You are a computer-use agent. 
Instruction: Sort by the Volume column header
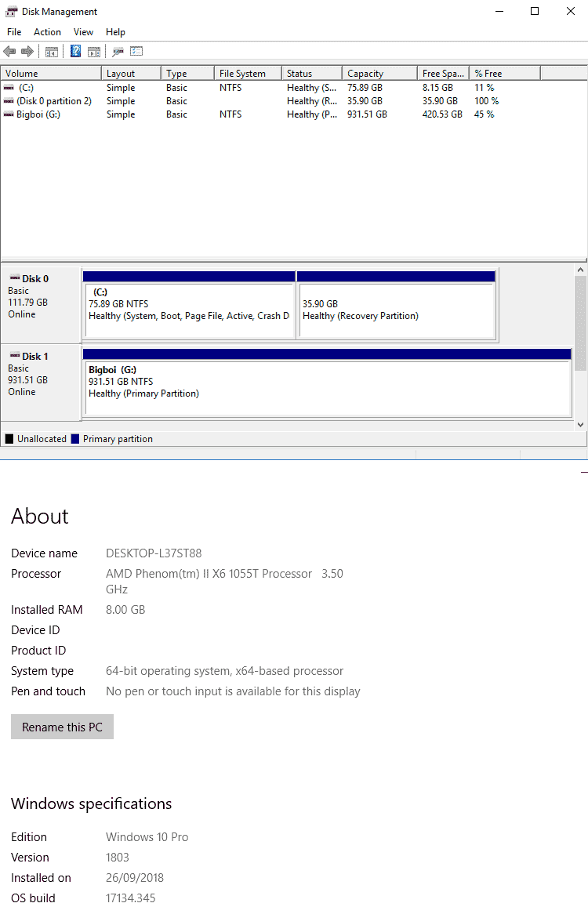click(x=51, y=74)
